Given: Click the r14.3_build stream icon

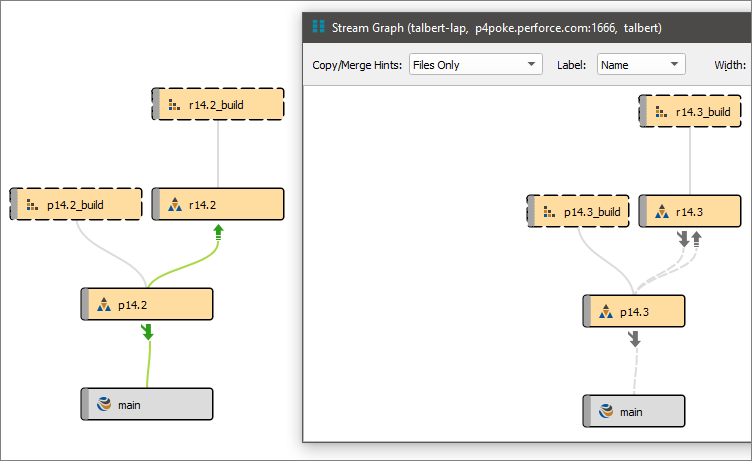Looking at the screenshot, I should coord(661,111).
